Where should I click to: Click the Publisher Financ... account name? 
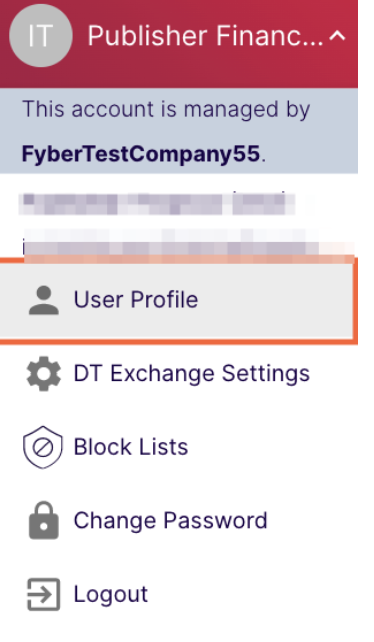click(x=205, y=36)
